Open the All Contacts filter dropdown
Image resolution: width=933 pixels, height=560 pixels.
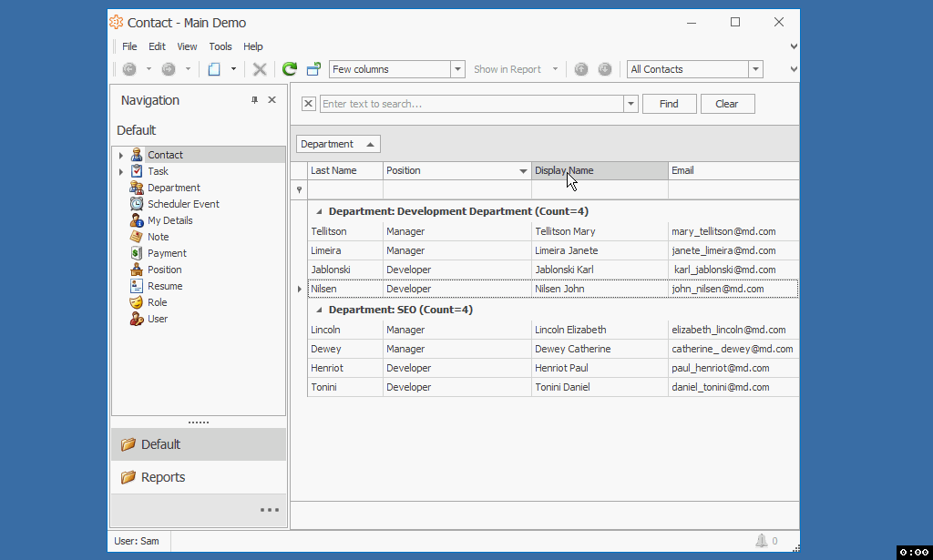pos(755,69)
